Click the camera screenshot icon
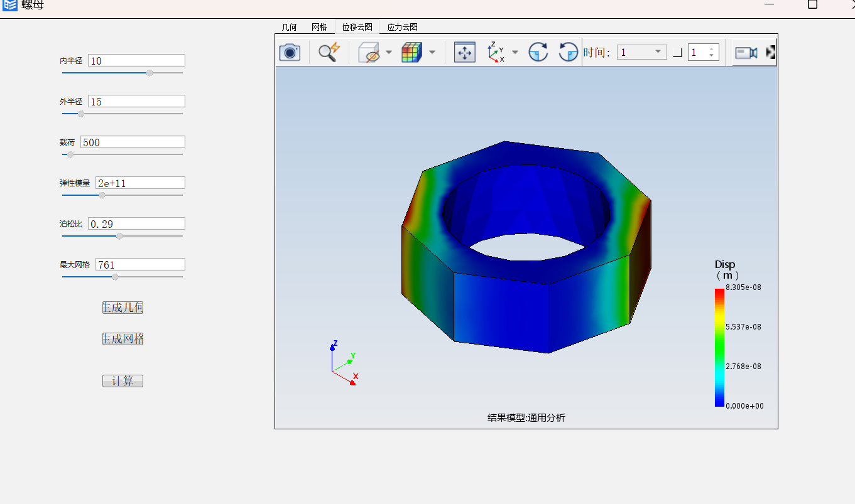The height and width of the screenshot is (504, 855). pyautogui.click(x=290, y=52)
